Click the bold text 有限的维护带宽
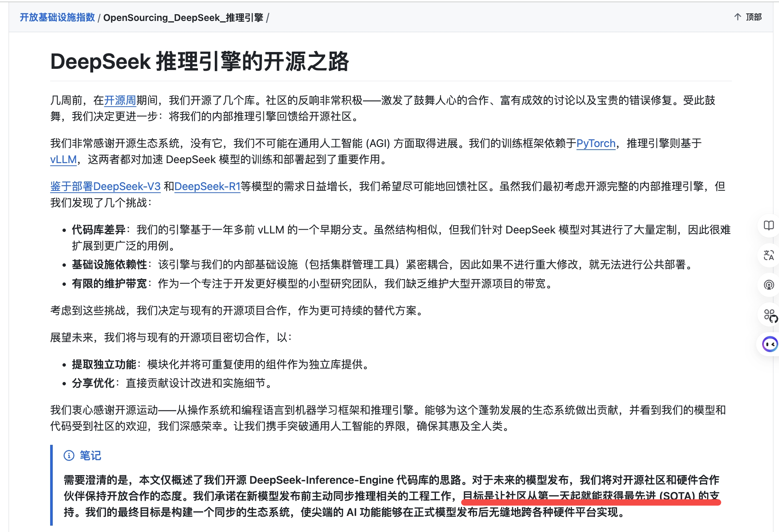The image size is (779, 532). pyautogui.click(x=110, y=284)
